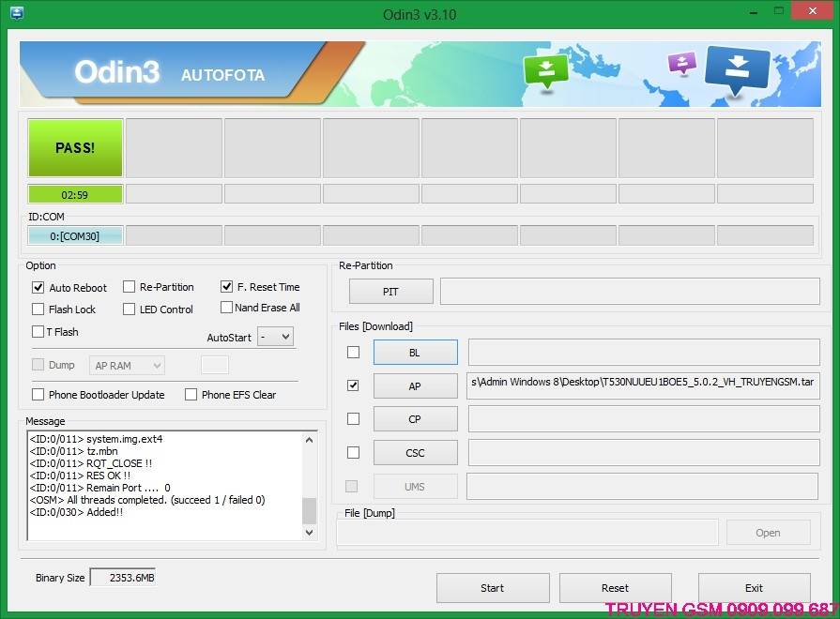The width and height of the screenshot is (840, 619).
Task: Click scroll down arrow in Message log
Action: (309, 533)
